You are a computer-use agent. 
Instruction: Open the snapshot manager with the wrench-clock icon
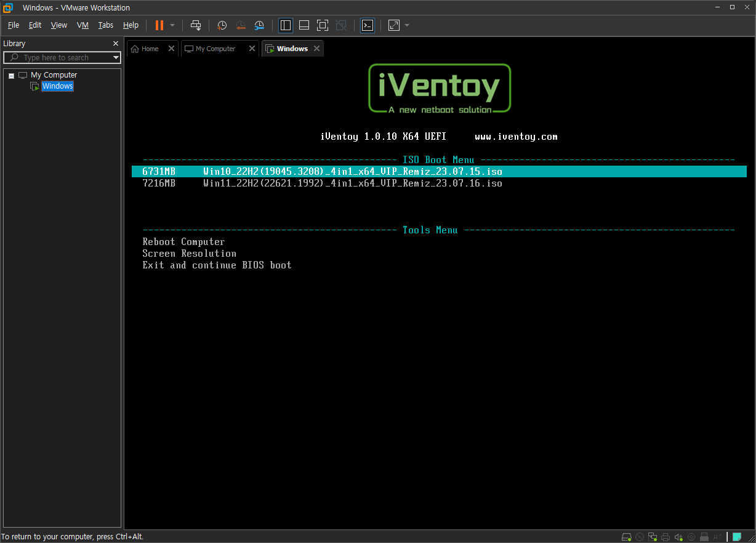point(259,25)
